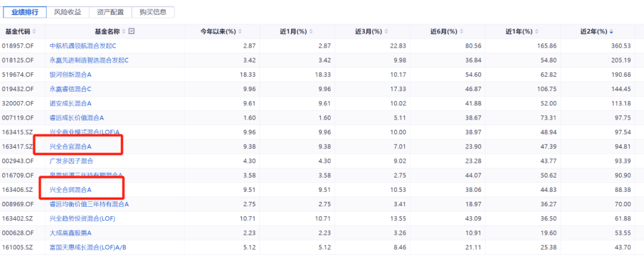Viewport: 644px width, 261px height.
Task: Open fund link 中航机遇领航混合发起C
Action: 83,46
